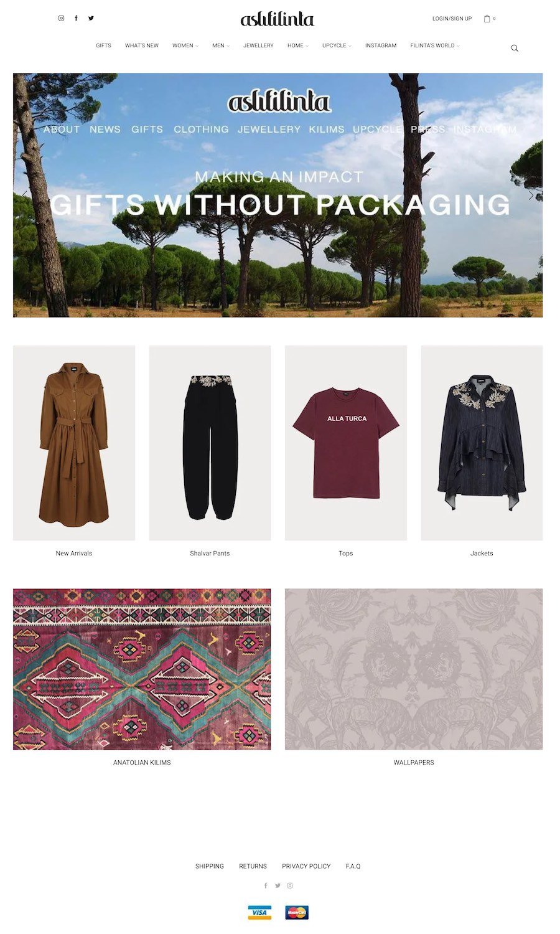Expand the Filinta's World menu

click(x=435, y=45)
